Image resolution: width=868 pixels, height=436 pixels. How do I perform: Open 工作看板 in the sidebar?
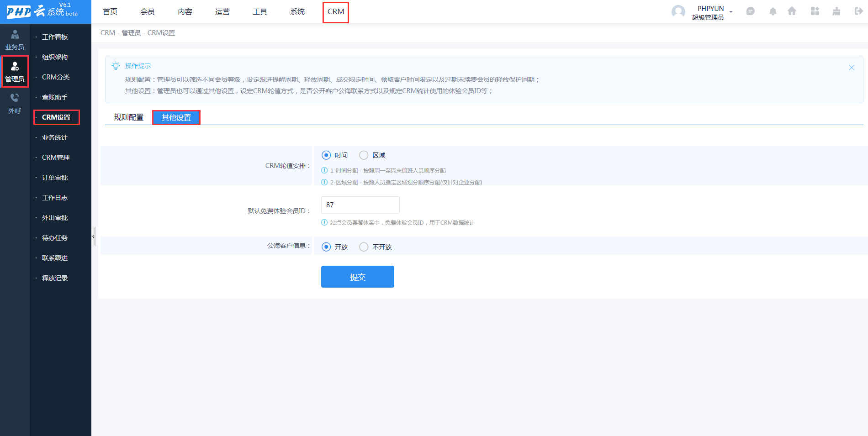point(55,37)
